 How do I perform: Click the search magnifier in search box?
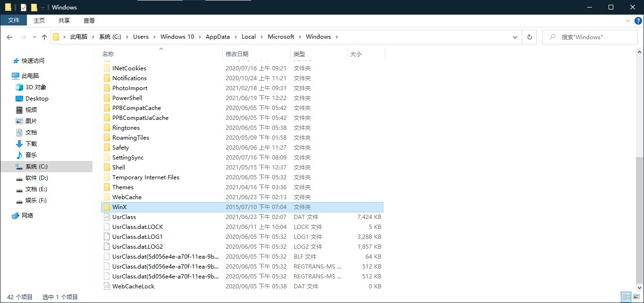[552, 36]
